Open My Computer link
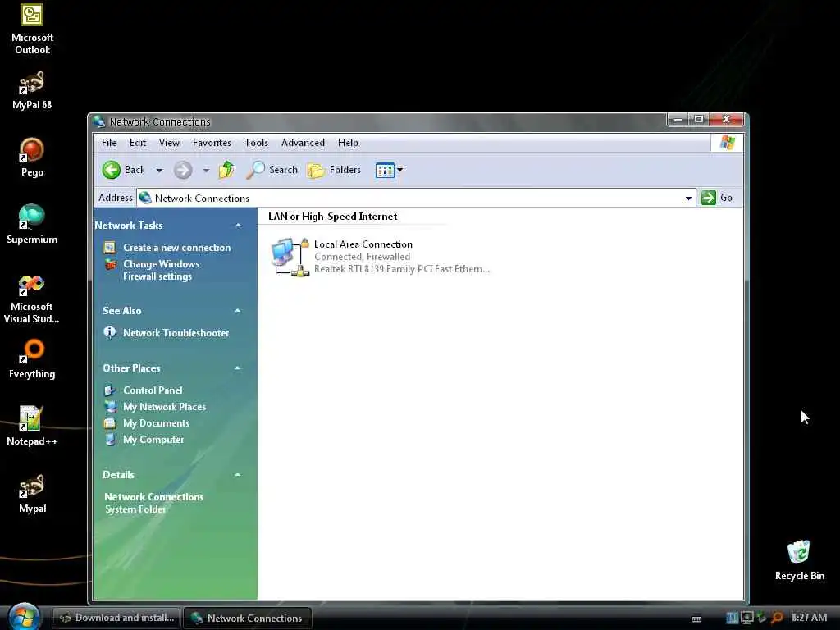Screen dimensions: 840x630 pyautogui.click(x=153, y=440)
